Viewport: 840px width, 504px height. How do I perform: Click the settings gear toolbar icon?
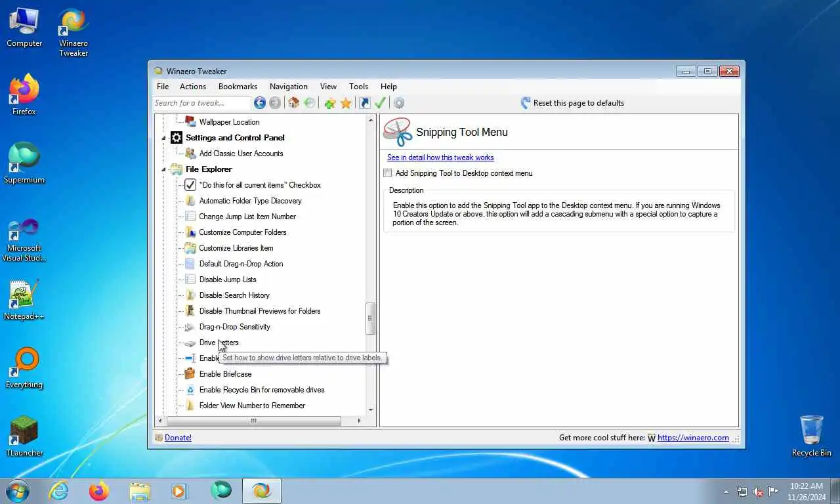pos(399,103)
